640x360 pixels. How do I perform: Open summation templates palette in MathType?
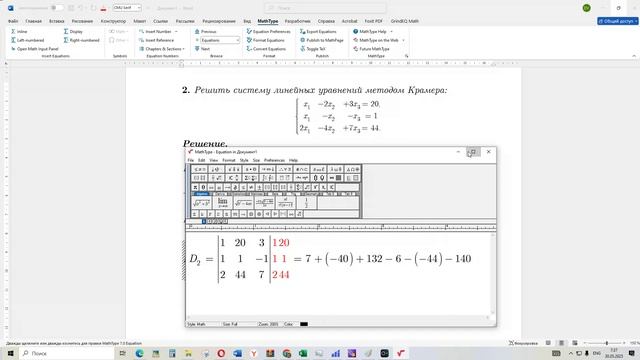[x=250, y=178]
